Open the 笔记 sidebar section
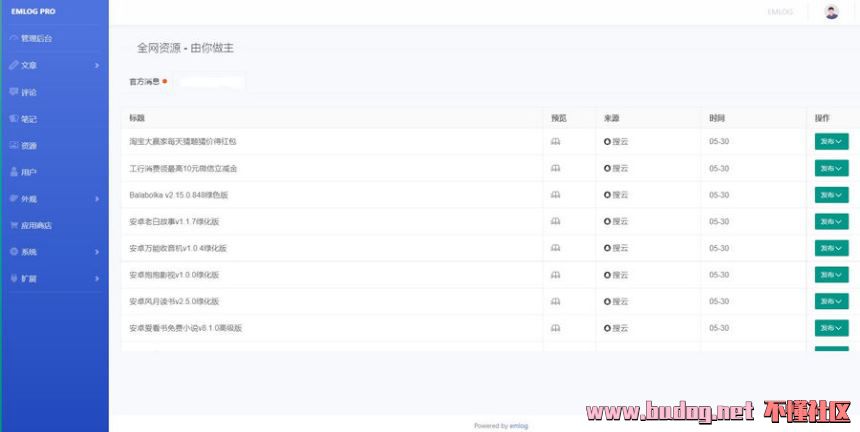 (x=29, y=118)
